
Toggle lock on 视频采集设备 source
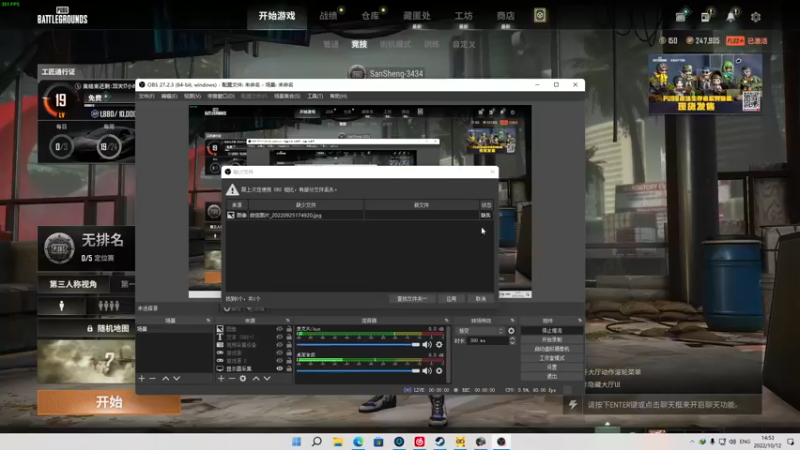289,345
